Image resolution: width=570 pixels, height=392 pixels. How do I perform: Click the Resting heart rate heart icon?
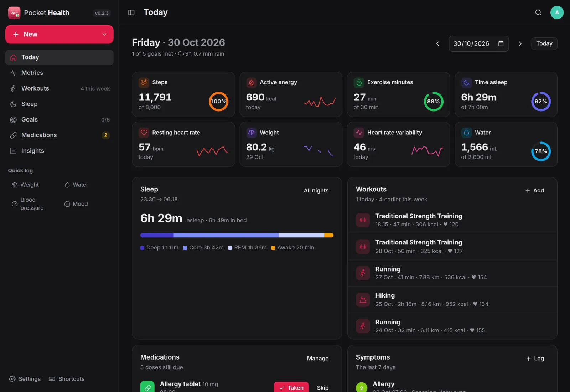coord(144,133)
